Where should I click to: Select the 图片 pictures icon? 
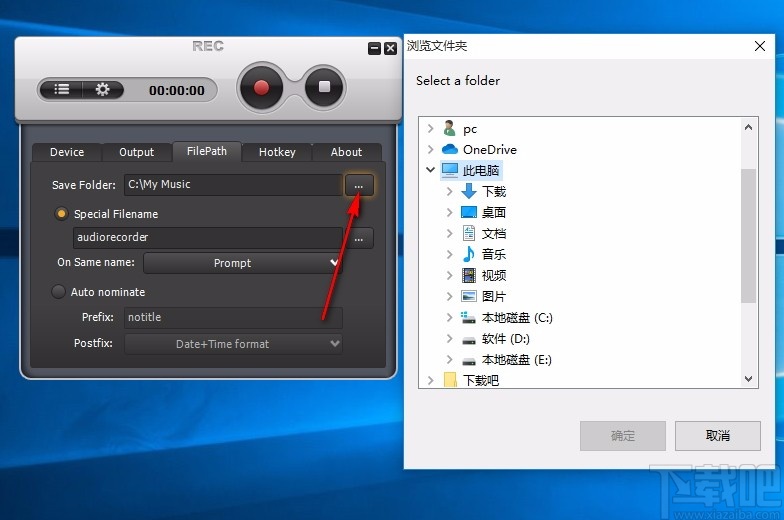468,296
